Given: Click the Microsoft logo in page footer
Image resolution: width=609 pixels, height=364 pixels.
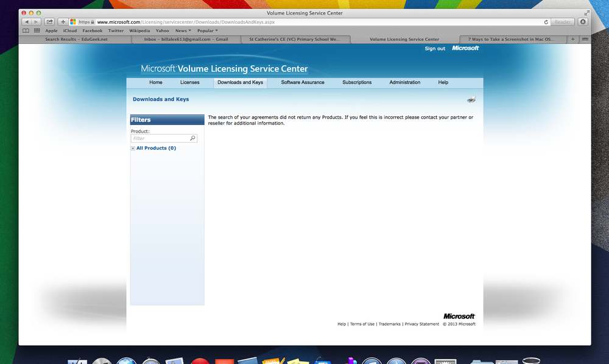Looking at the screenshot, I should coord(459,317).
